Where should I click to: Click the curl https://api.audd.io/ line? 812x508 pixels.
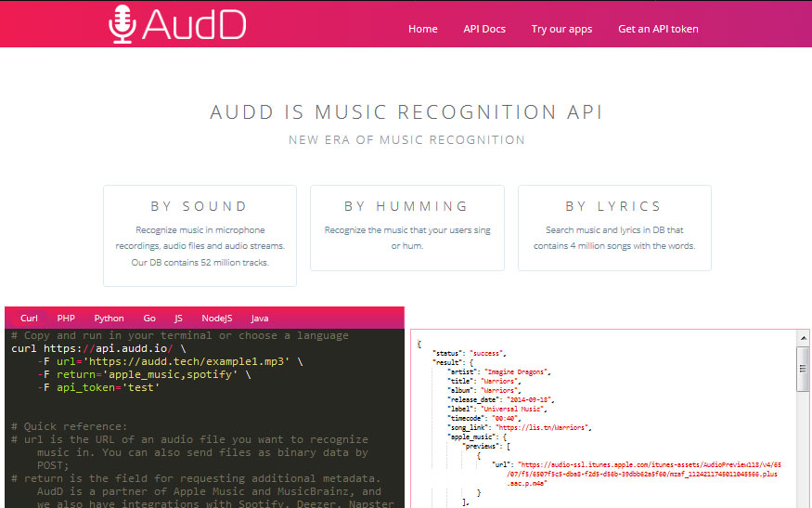98,348
